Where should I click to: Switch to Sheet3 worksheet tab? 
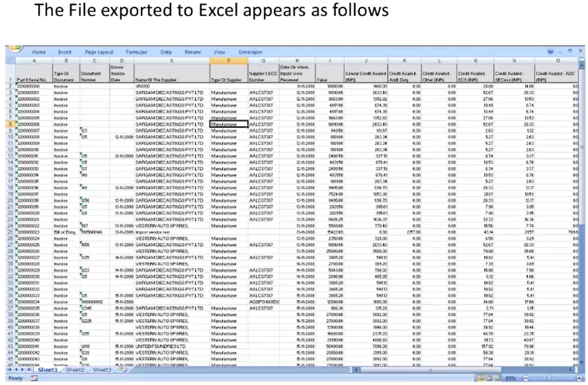click(x=102, y=370)
